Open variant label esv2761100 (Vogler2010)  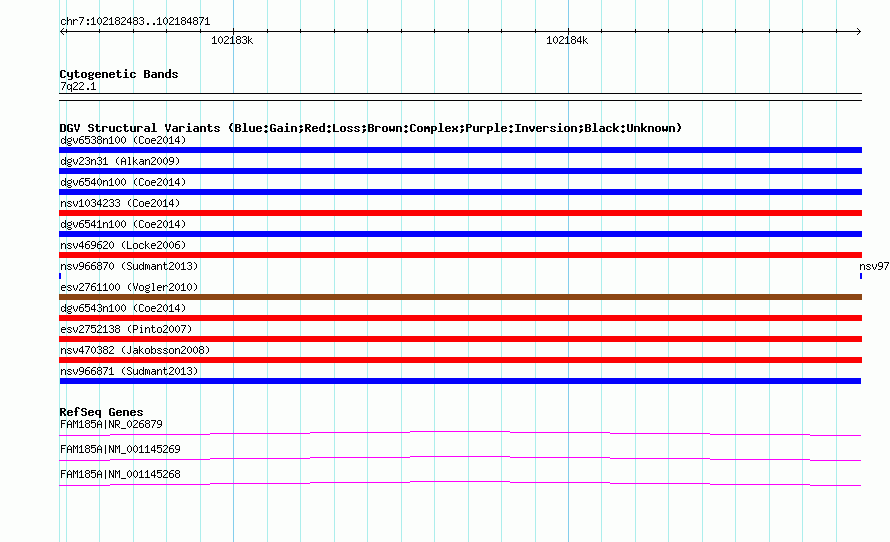[x=129, y=287]
